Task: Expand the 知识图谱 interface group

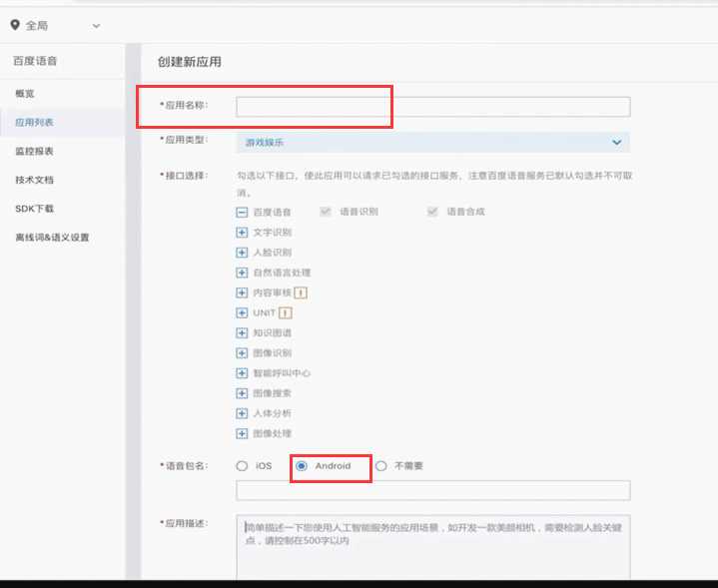Action: pyautogui.click(x=242, y=332)
